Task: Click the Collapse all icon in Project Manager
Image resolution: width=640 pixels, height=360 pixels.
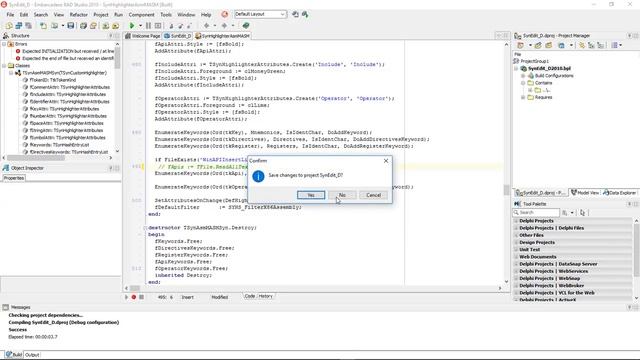Action: (x=600, y=45)
